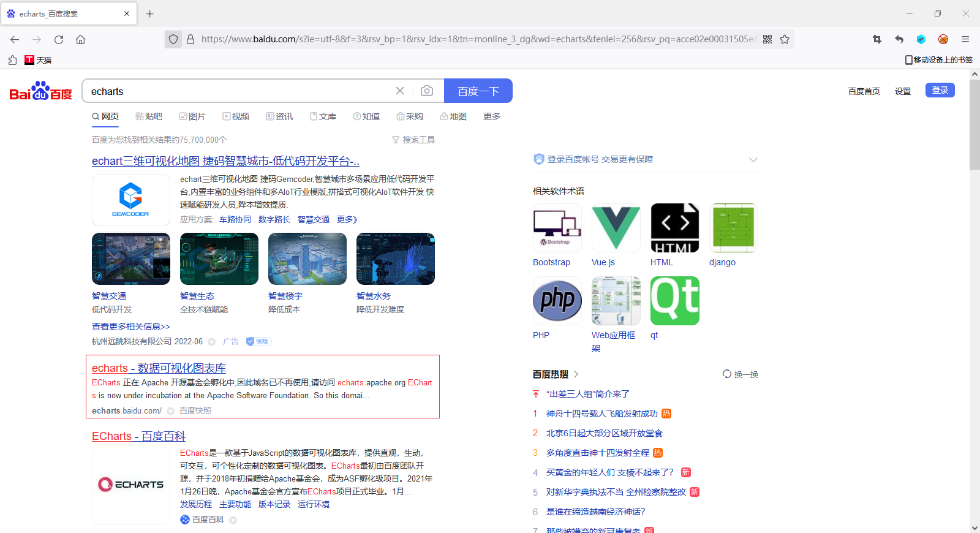Open the 发展历程 sublink
Viewport: 980px width, 533px height.
196,504
